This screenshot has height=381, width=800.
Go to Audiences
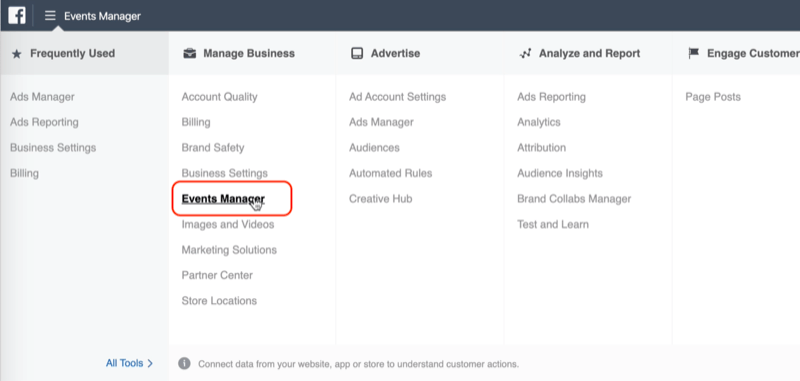(x=374, y=148)
